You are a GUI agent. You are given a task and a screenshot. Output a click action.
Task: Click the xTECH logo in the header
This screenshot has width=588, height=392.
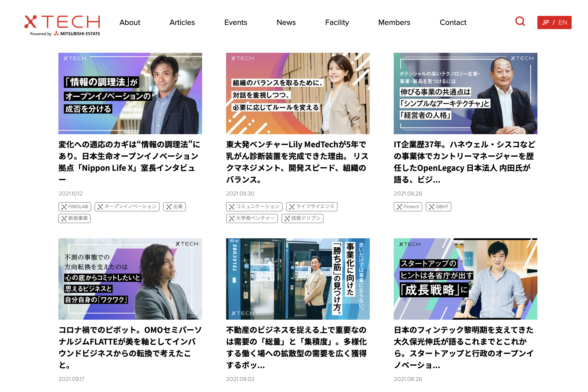tap(62, 22)
